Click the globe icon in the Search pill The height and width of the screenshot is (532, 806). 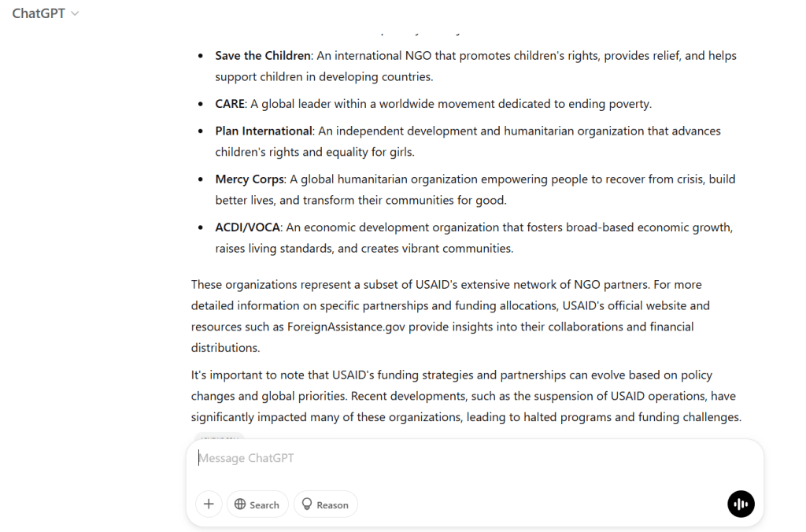pos(240,504)
